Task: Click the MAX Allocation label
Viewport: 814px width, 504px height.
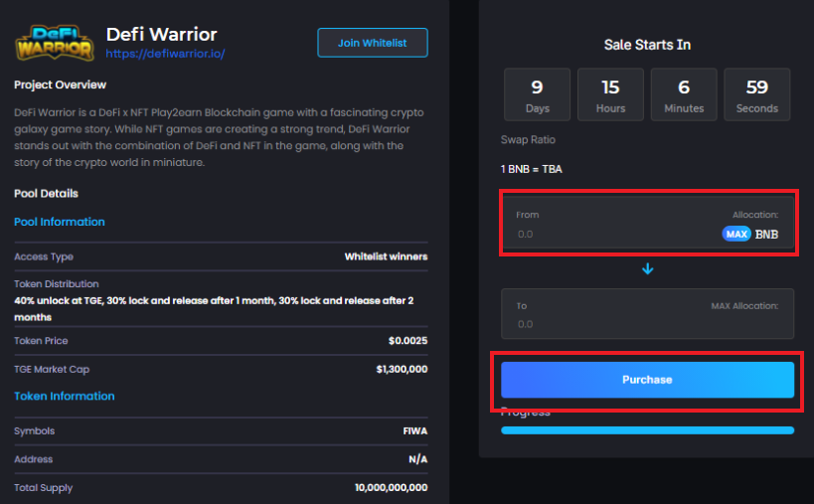Action: [744, 306]
